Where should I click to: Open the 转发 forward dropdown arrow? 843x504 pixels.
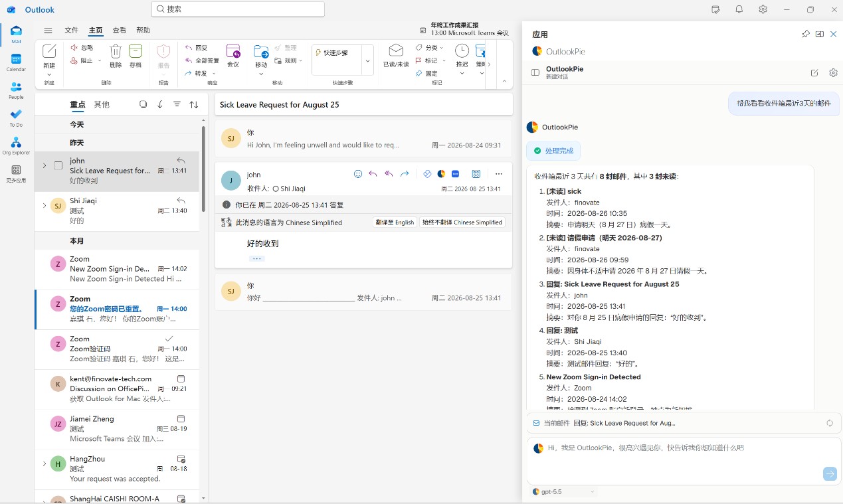tap(214, 73)
